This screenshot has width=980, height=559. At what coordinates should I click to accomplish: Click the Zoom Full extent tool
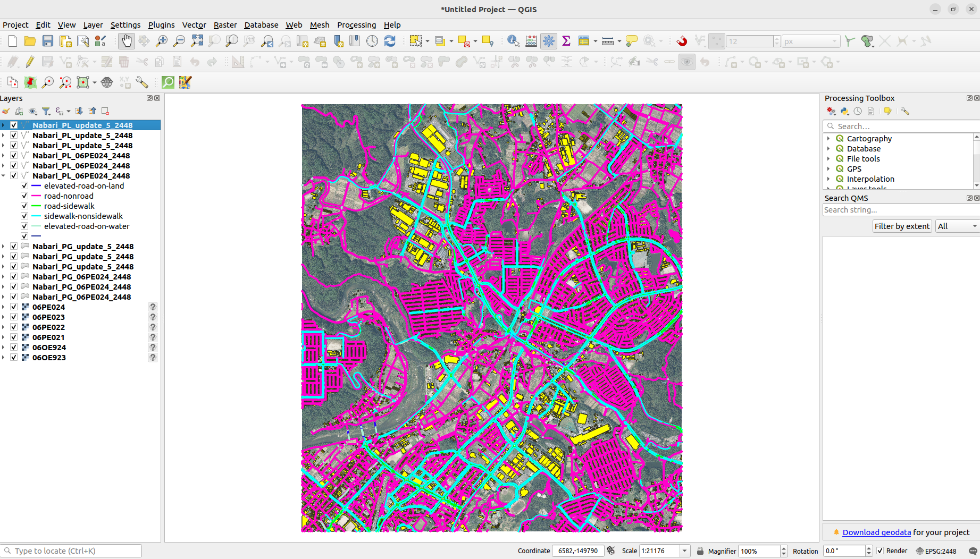tap(197, 41)
